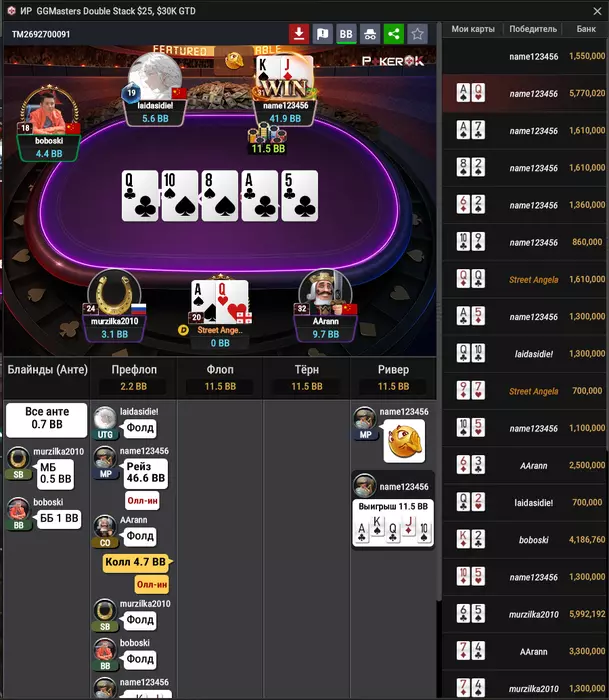Close the hand replayer window
The height and width of the screenshot is (700, 609).
point(597,11)
